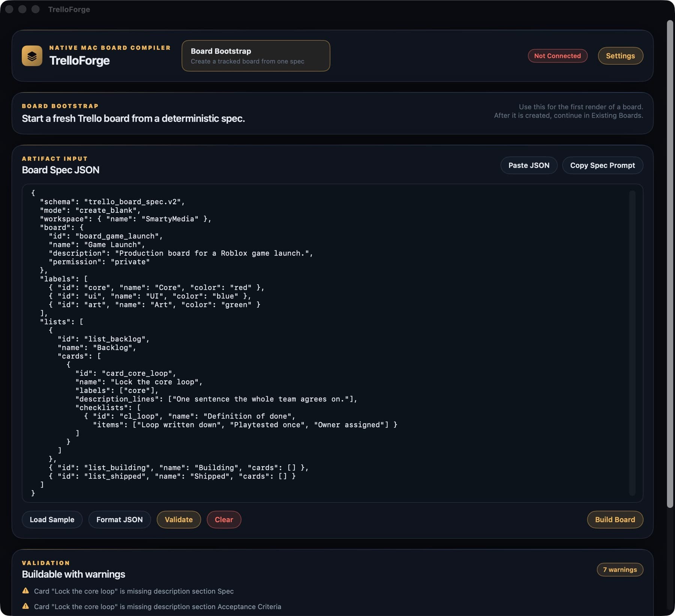The height and width of the screenshot is (616, 675).
Task: Click Copy Spec Prompt button
Action: (602, 165)
